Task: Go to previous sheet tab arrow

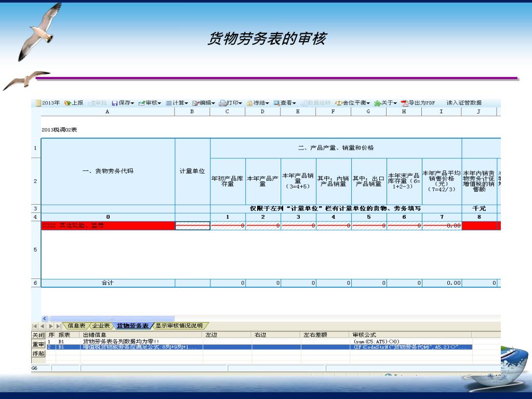Action: click(x=43, y=326)
